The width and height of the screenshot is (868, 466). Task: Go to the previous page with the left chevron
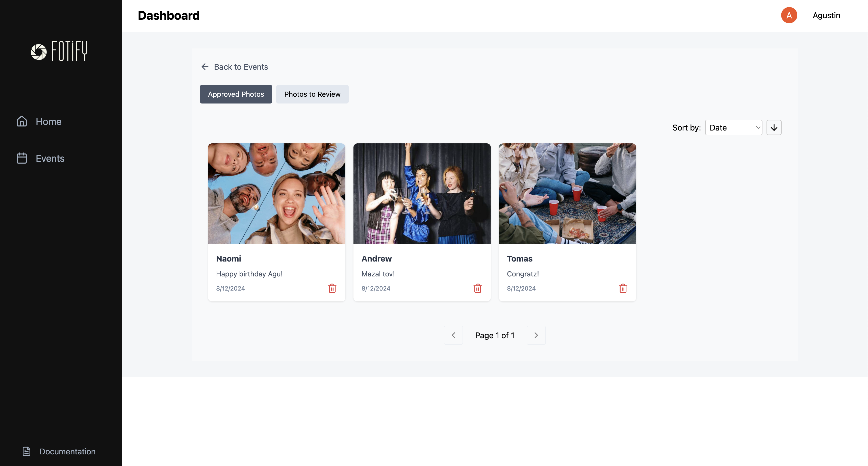[x=453, y=335]
